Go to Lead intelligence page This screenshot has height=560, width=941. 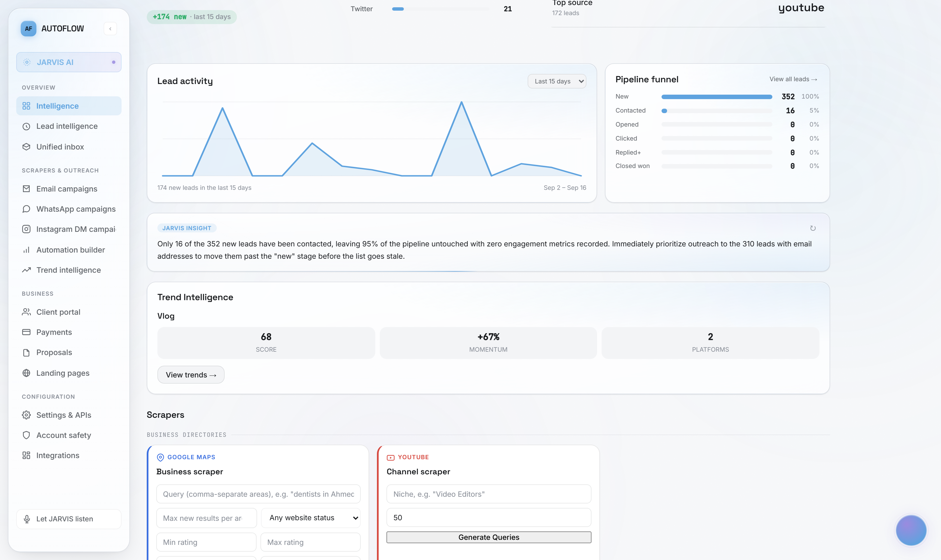click(69, 126)
